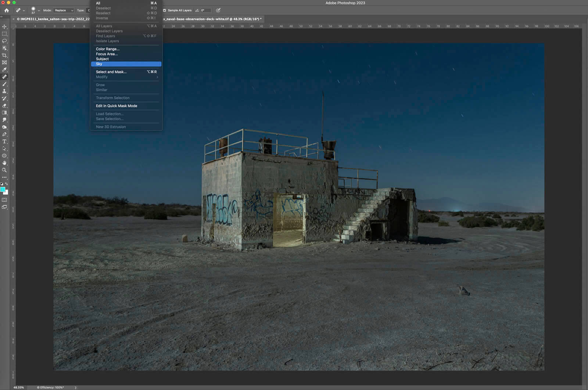This screenshot has width=588, height=390.
Task: Select the Crop tool
Action: click(x=4, y=56)
